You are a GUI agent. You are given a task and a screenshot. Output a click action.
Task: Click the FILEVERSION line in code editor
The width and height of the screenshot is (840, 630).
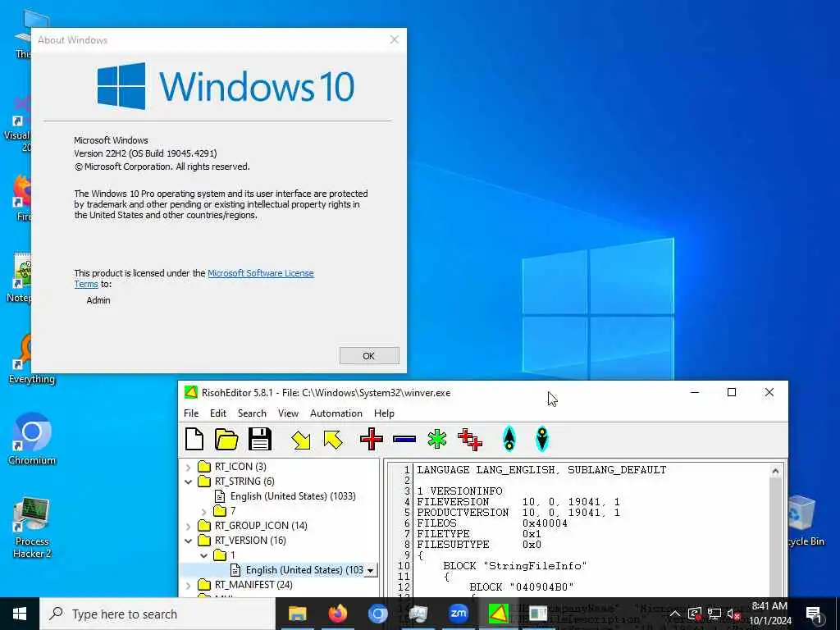pyautogui.click(x=518, y=502)
